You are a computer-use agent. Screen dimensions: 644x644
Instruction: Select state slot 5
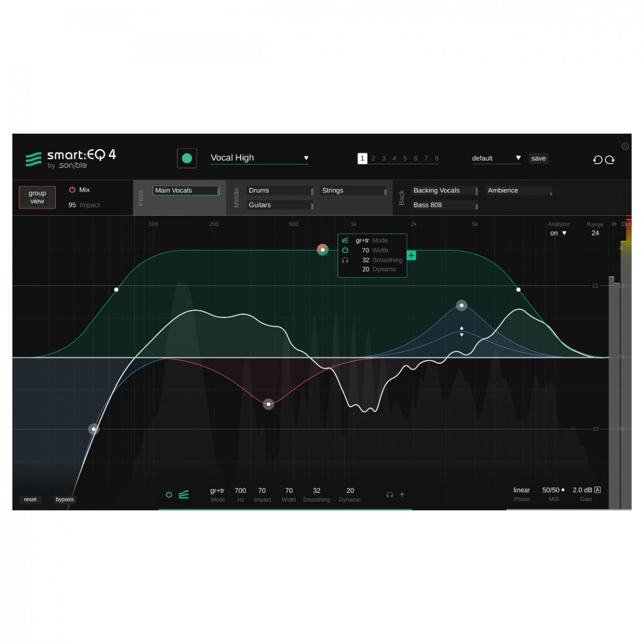[x=405, y=158]
